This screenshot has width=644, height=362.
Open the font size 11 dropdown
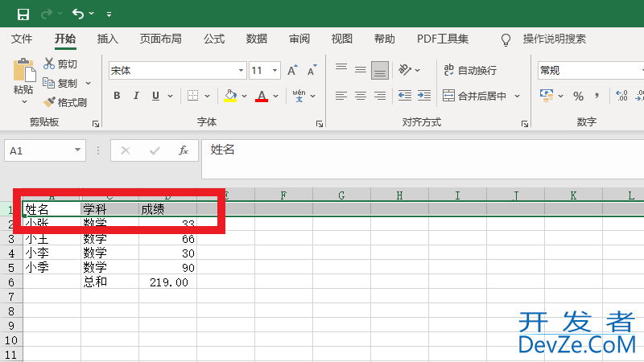(275, 71)
